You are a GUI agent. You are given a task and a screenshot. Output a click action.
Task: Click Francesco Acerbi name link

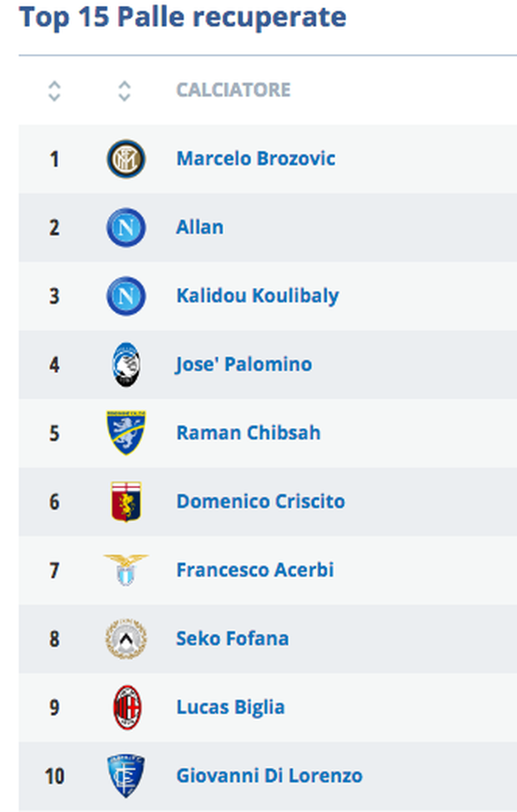pyautogui.click(x=254, y=570)
